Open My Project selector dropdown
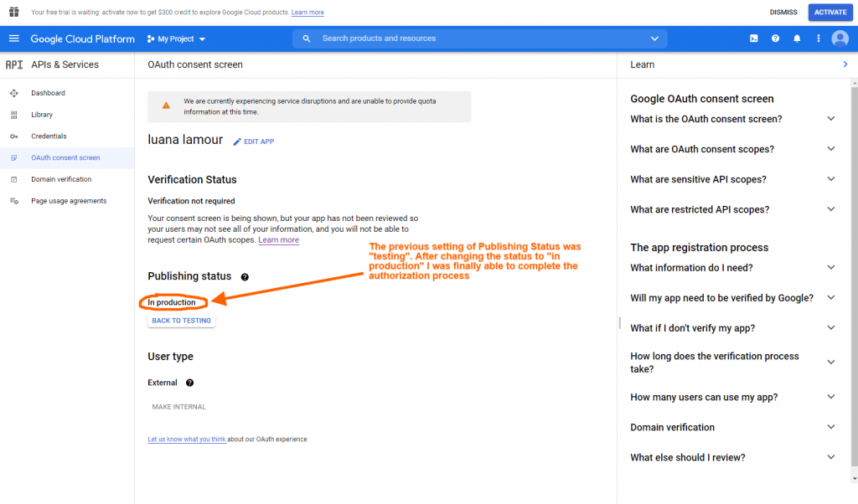The height and width of the screenshot is (504, 858). (x=176, y=39)
